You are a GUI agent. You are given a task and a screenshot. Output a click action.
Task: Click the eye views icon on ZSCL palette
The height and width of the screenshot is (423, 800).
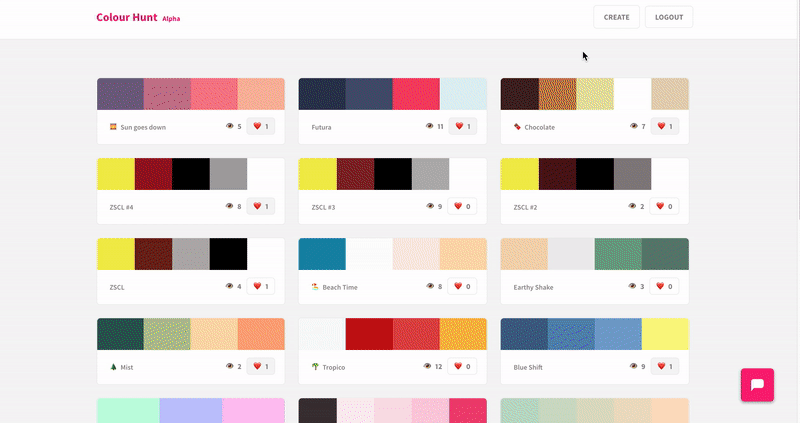[230, 286]
